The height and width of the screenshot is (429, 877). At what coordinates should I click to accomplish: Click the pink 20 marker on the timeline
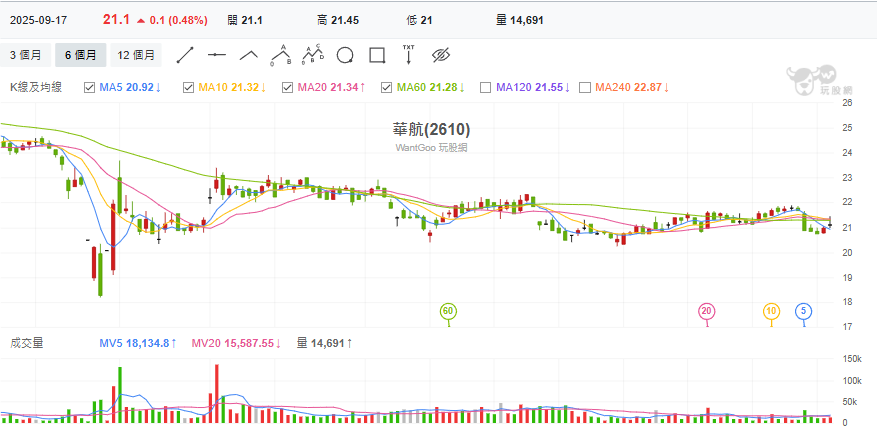point(707,312)
